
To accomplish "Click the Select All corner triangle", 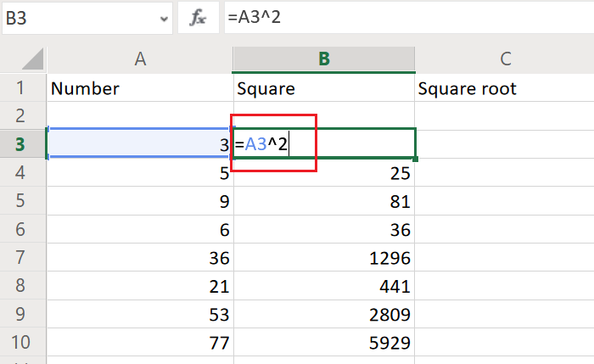I will pos(24,59).
